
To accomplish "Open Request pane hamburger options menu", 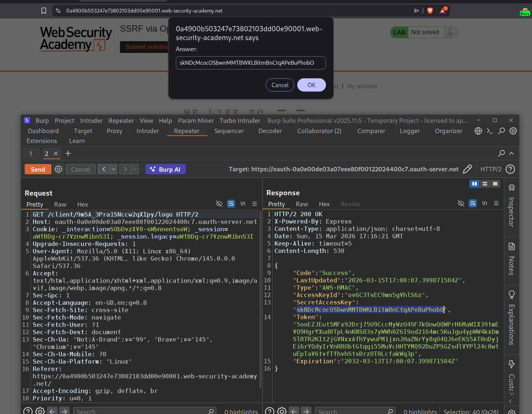I will 255,204.
